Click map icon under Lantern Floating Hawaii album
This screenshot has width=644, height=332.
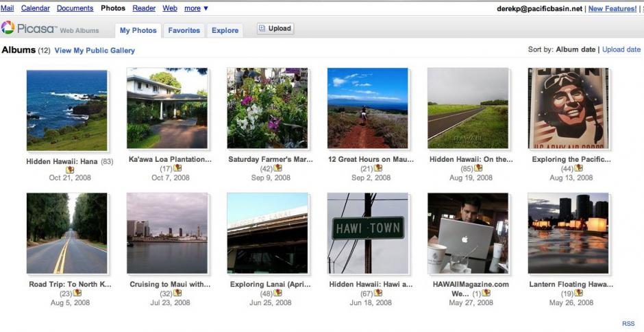578,293
